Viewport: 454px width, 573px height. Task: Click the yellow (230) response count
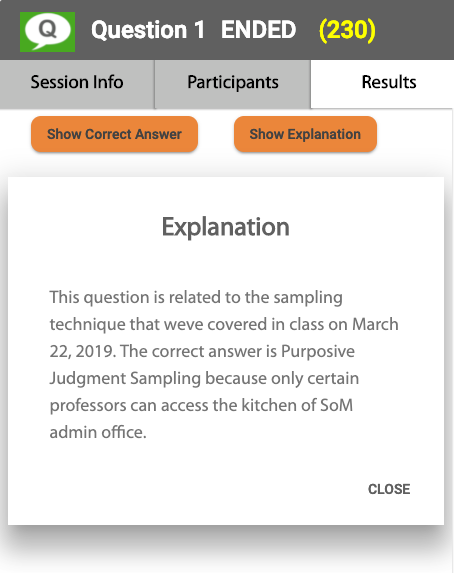click(347, 30)
